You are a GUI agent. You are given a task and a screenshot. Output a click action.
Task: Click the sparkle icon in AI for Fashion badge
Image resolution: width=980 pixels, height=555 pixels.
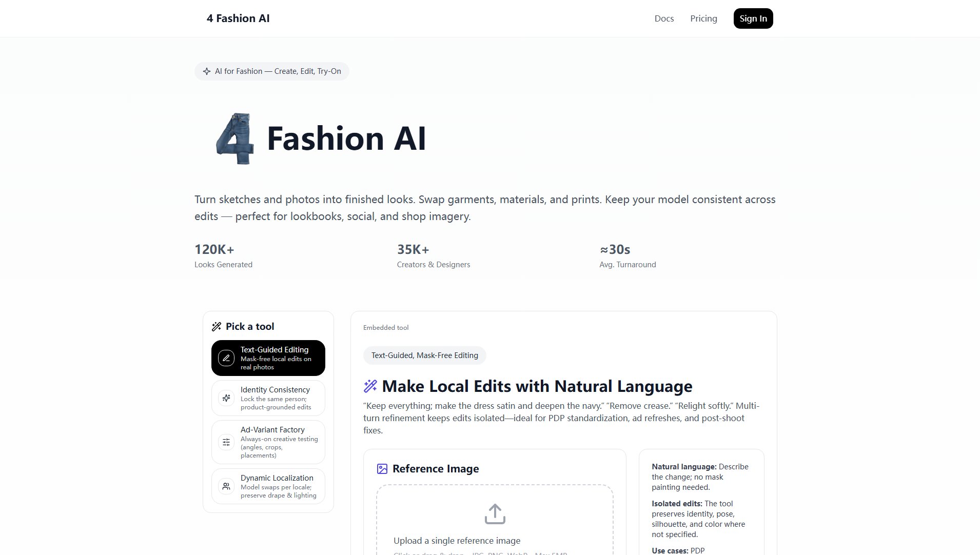tap(207, 71)
